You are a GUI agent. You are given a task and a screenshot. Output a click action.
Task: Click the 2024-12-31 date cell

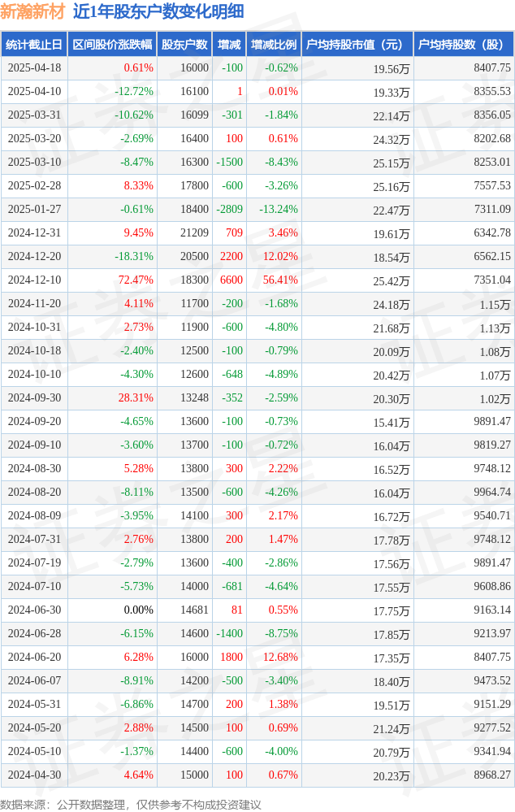[34, 233]
